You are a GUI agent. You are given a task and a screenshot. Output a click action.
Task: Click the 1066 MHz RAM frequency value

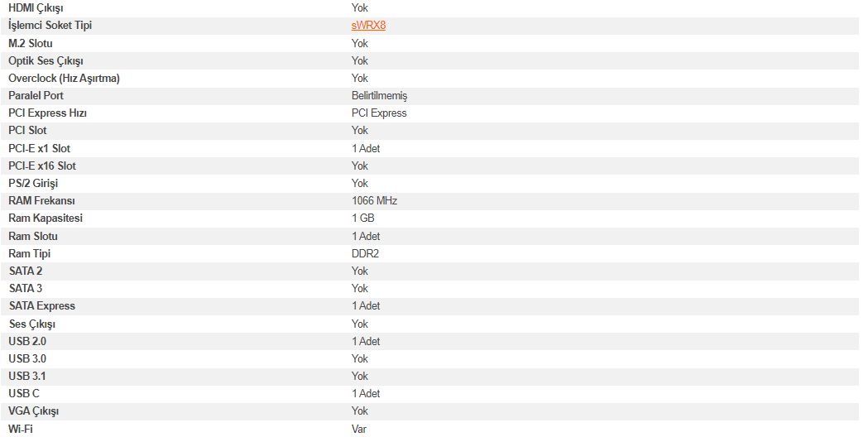375,201
